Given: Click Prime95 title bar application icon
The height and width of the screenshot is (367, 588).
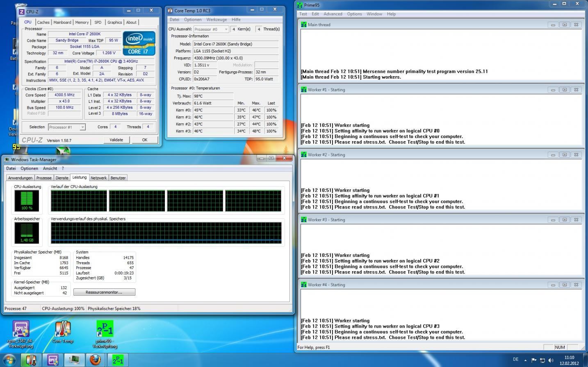Looking at the screenshot, I should pyautogui.click(x=300, y=5).
